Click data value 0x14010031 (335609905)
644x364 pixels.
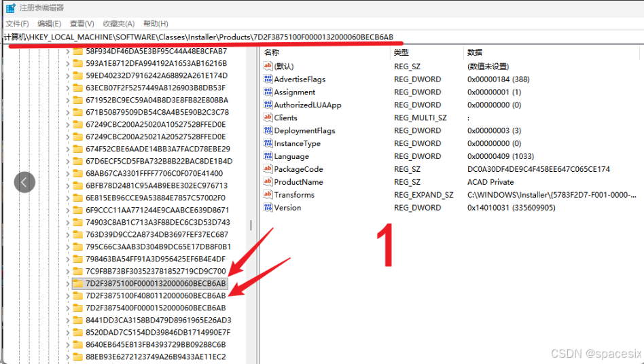click(512, 208)
